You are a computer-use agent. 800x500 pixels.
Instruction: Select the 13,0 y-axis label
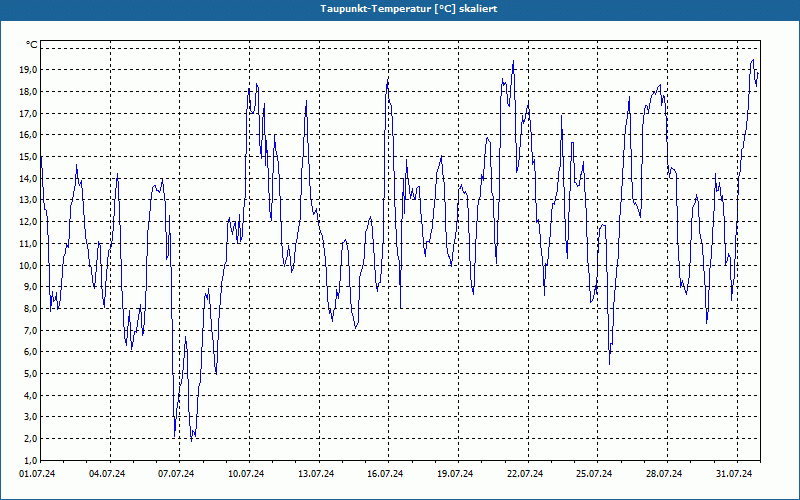[x=29, y=200]
